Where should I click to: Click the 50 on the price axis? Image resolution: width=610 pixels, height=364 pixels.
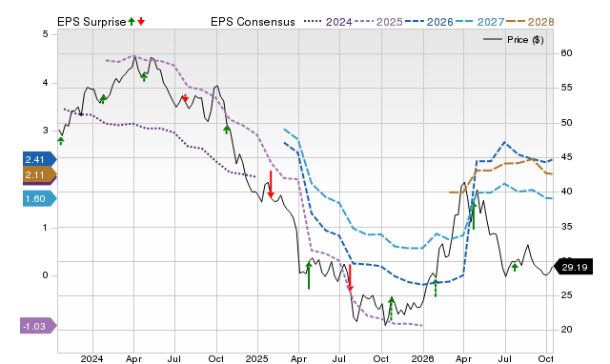(x=566, y=123)
